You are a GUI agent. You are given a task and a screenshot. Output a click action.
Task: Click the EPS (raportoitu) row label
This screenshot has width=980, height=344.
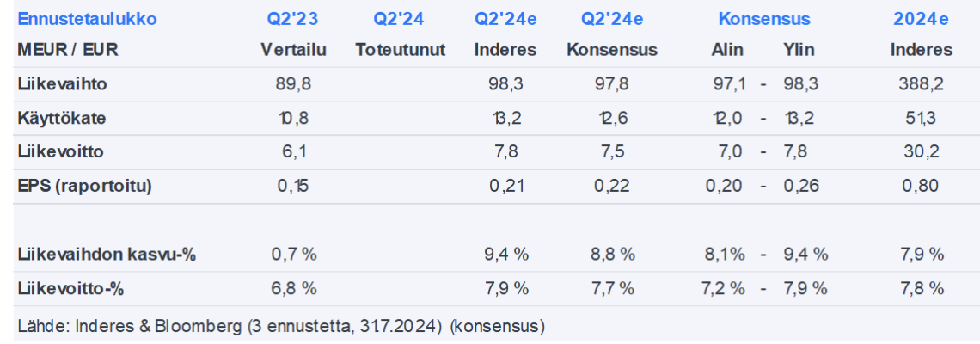tap(84, 185)
